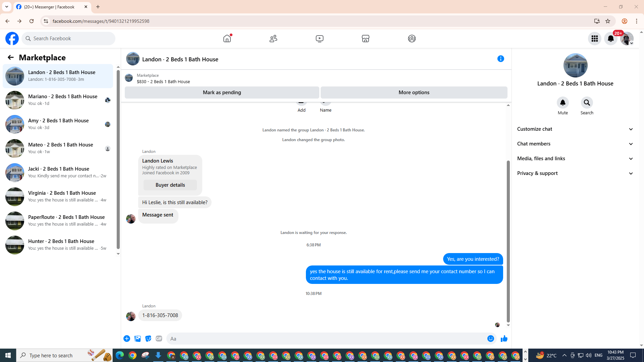
Task: Send a thumbs-up like
Action: coord(504,339)
